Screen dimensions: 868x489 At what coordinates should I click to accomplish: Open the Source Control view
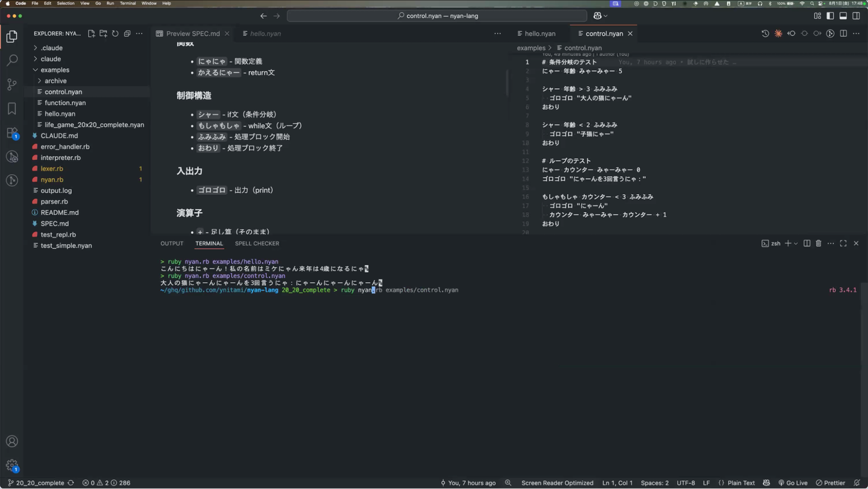[12, 84]
